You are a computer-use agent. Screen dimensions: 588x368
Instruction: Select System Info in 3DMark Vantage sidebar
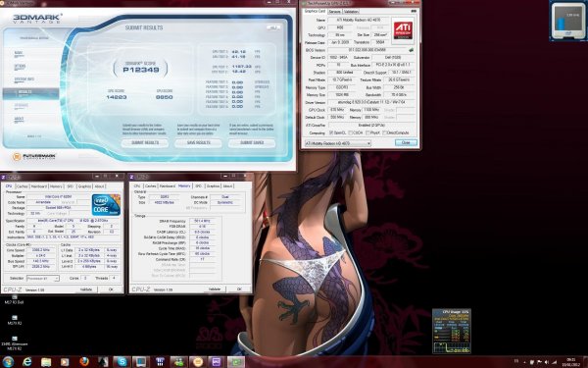(x=24, y=80)
